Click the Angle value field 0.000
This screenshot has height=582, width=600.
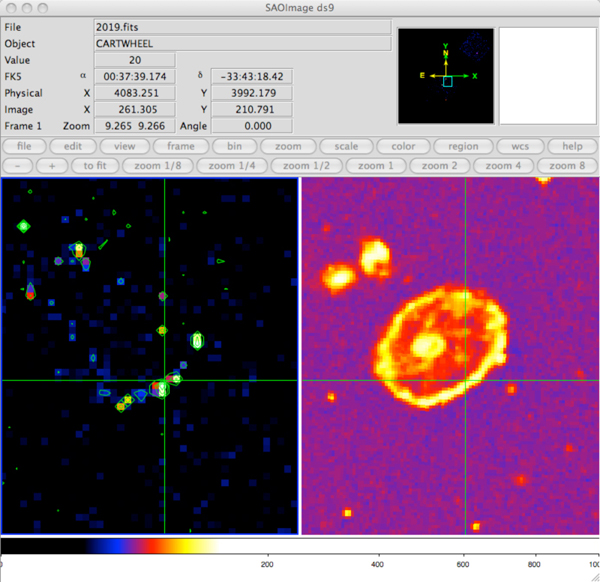click(x=252, y=126)
